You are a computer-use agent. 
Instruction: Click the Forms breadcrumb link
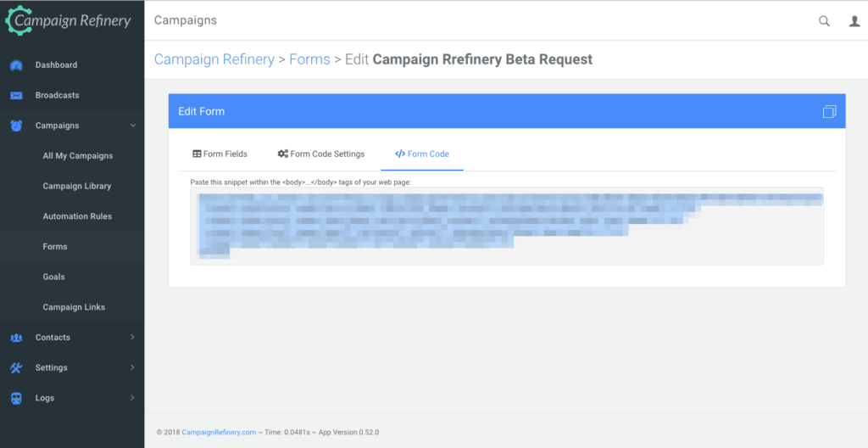point(309,59)
